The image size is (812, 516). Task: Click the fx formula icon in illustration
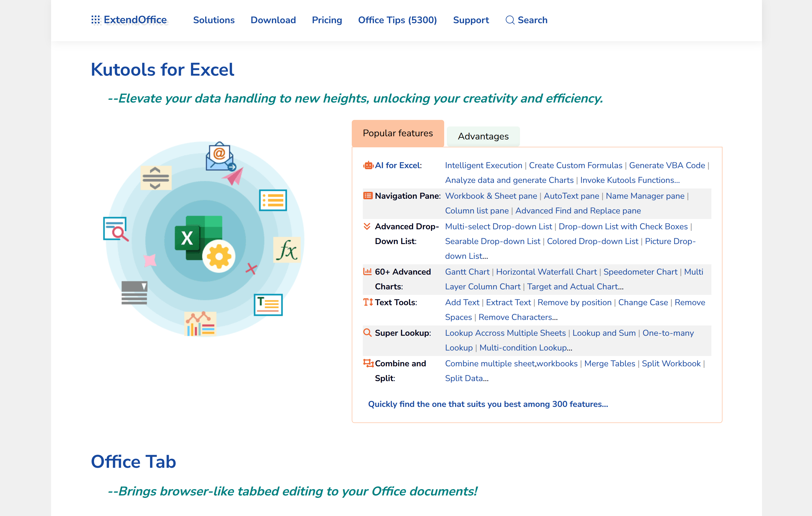click(x=287, y=250)
